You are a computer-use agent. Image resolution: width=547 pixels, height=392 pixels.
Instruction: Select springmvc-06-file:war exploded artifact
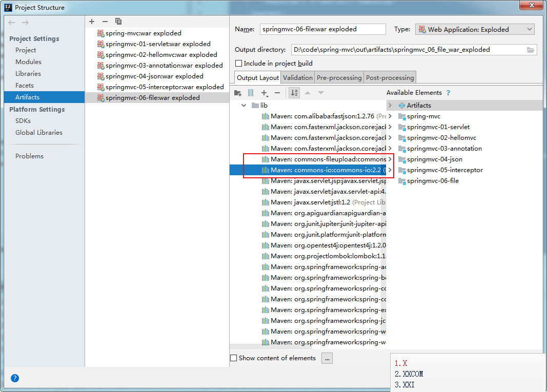(x=157, y=98)
